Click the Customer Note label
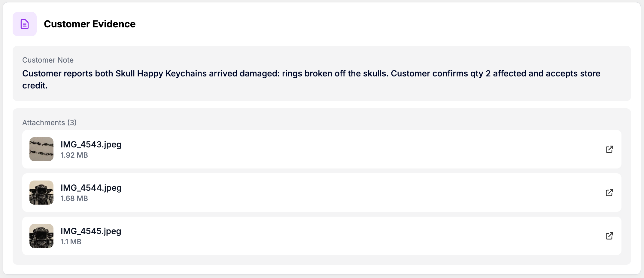 tap(48, 60)
